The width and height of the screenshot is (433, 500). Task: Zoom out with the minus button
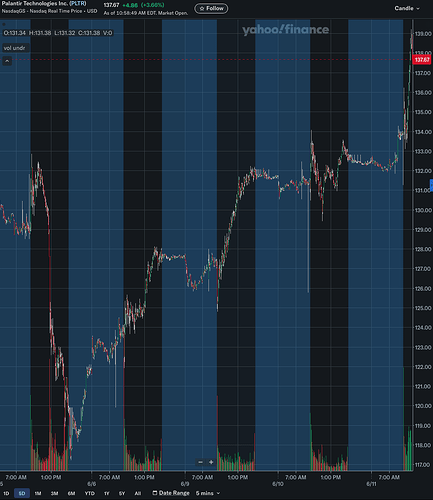(x=200, y=462)
